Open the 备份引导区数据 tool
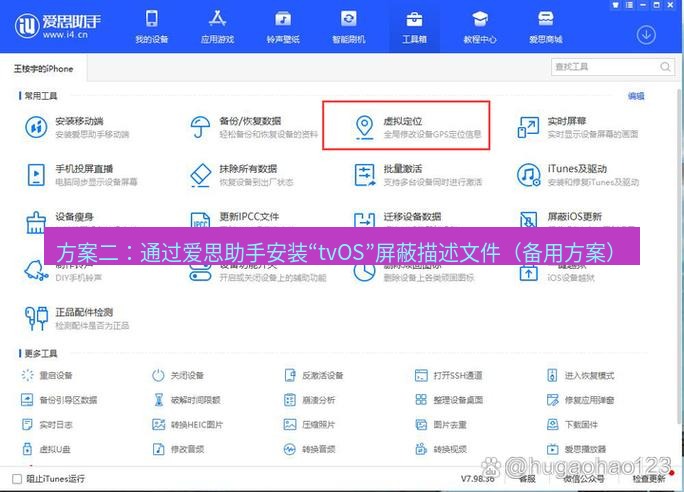 coord(59,400)
